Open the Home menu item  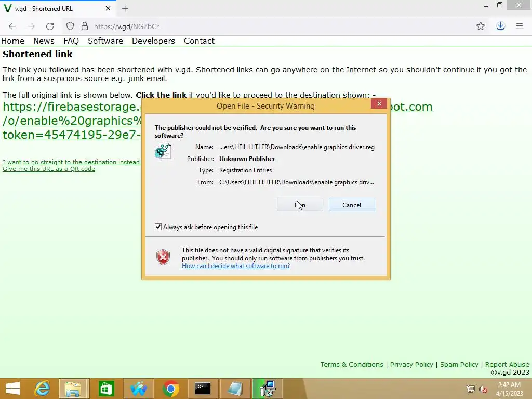[13, 41]
